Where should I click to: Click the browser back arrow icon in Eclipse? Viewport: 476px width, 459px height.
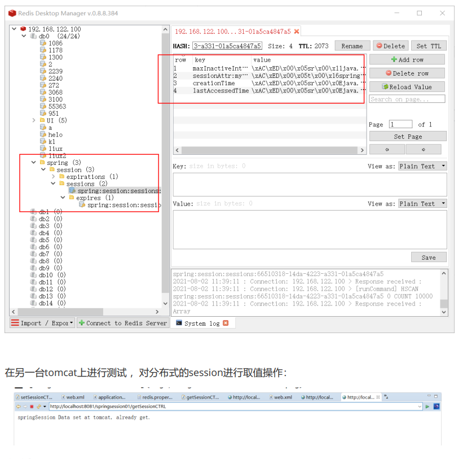click(x=19, y=406)
